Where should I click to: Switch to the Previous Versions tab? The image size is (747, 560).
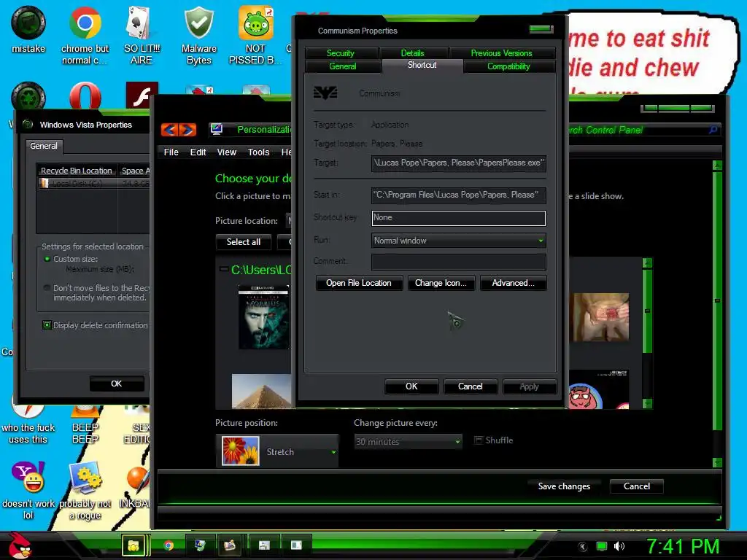click(502, 52)
